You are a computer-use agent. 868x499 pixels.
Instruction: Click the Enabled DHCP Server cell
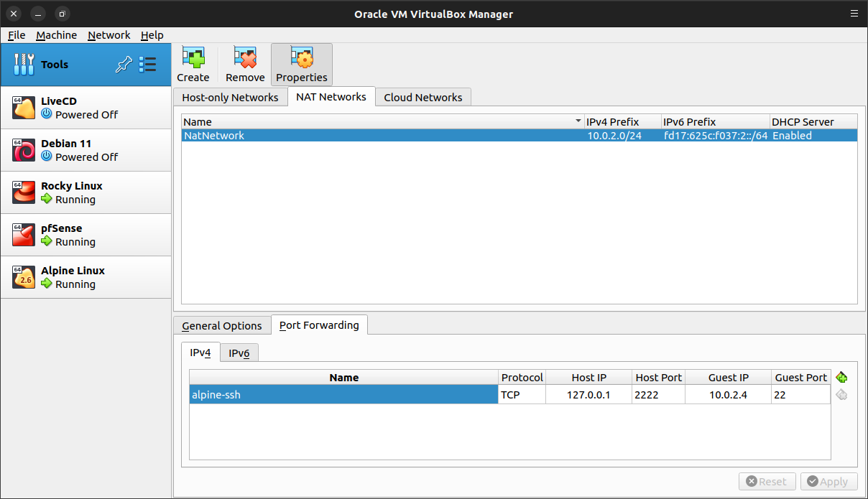coord(813,136)
